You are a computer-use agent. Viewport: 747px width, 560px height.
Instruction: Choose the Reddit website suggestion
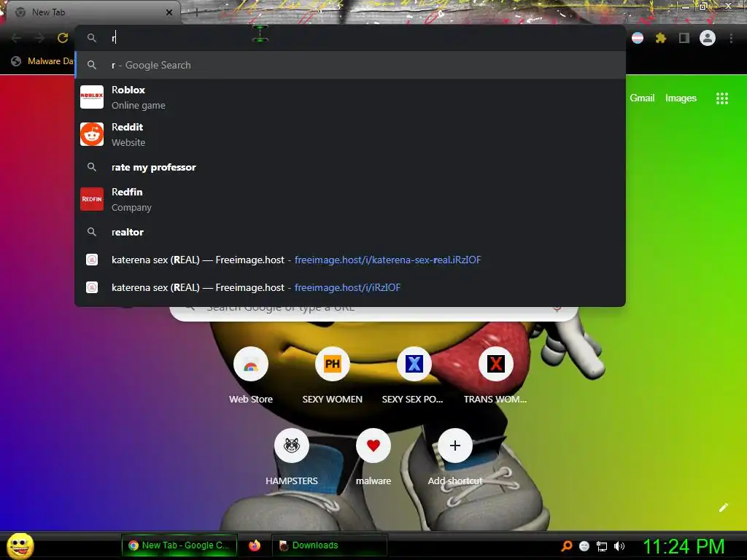(350, 134)
